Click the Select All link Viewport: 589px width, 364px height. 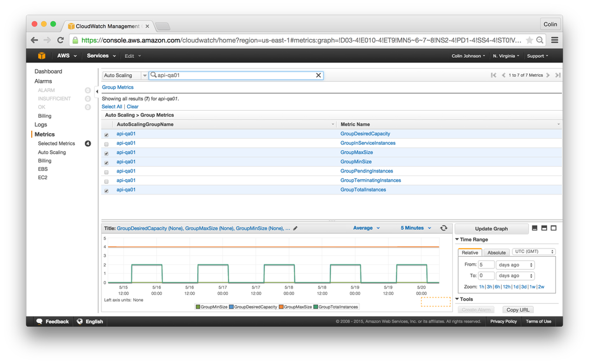(111, 107)
